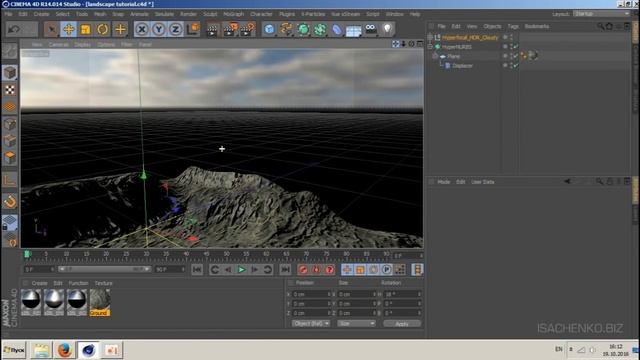Toggle Z axis lock

coord(176,29)
